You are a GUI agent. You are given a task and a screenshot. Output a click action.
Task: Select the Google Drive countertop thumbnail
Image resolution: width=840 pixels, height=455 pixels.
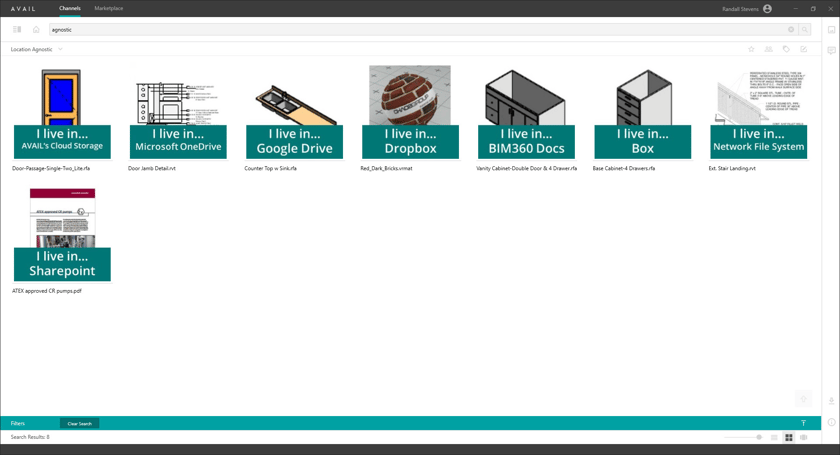294,112
